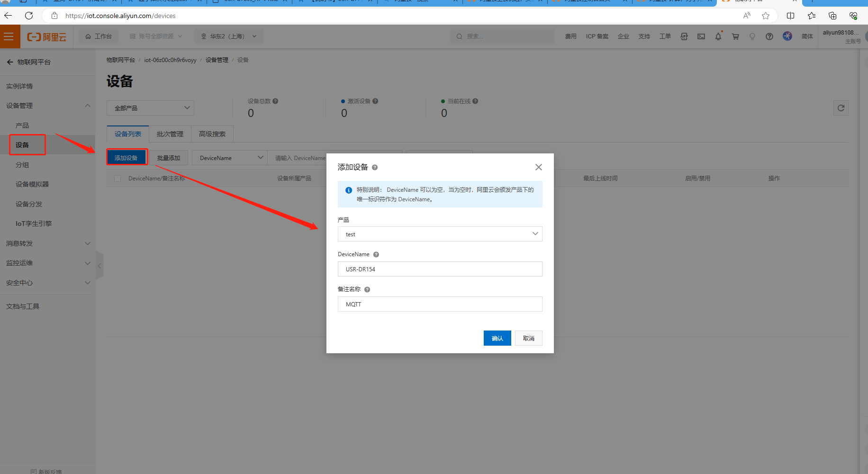Image resolution: width=868 pixels, height=474 pixels.
Task: Click the DeviceName input field with USR-DR154
Action: click(440, 269)
